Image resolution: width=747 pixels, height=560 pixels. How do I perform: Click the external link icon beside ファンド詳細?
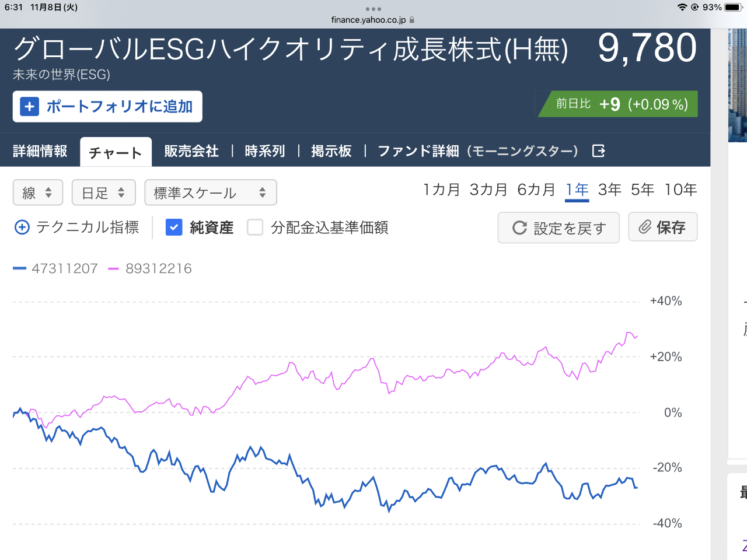point(598,151)
